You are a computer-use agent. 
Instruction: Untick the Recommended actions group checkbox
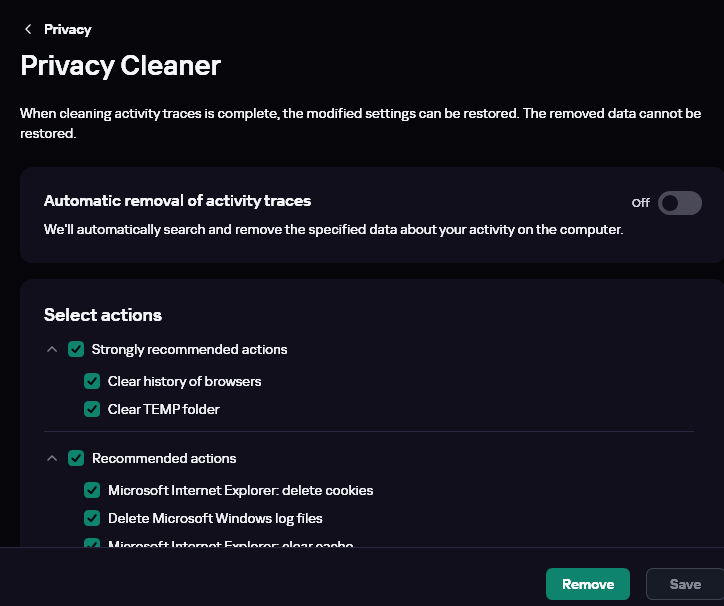(x=76, y=458)
